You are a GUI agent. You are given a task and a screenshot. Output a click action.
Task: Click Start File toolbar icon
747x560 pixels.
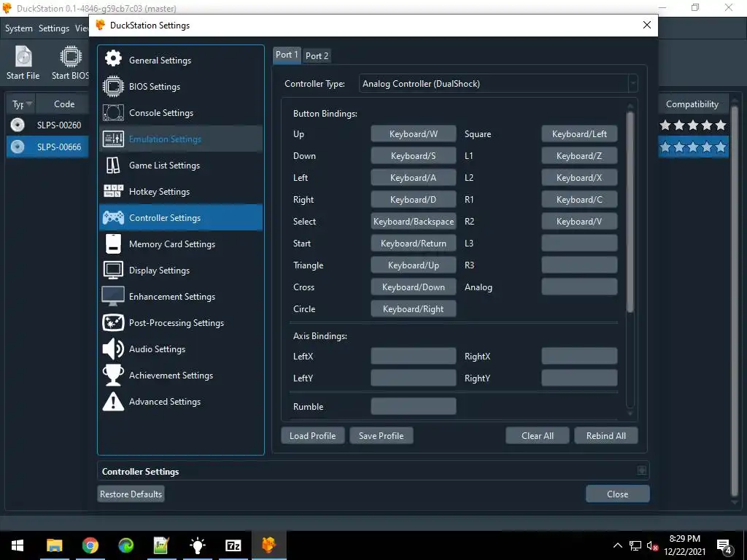pyautogui.click(x=23, y=57)
